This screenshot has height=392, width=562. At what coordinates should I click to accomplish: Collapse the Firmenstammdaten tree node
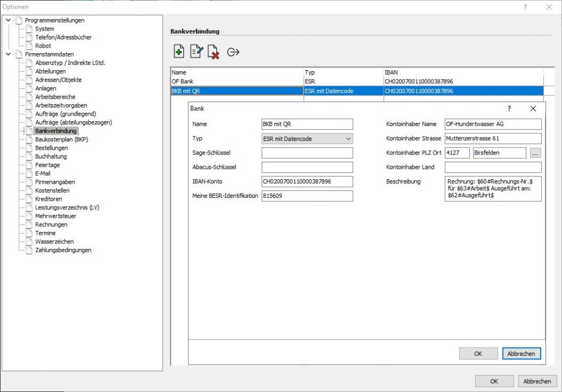[x=8, y=54]
